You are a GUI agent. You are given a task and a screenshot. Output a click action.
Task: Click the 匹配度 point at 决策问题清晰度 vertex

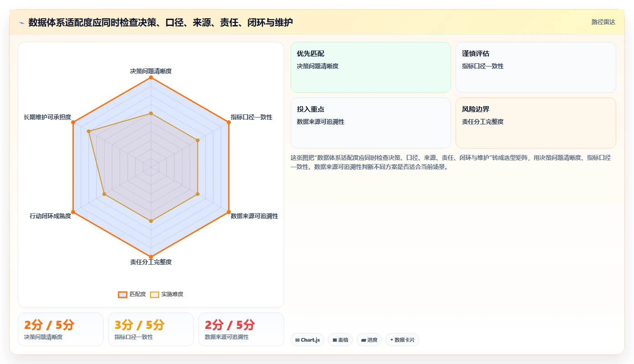pyautogui.click(x=151, y=77)
